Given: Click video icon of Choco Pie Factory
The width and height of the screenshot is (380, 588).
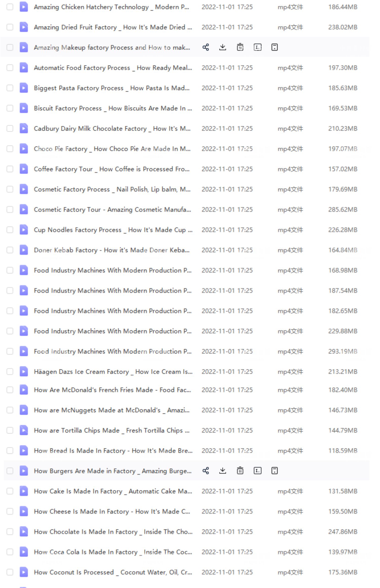Looking at the screenshot, I should click(x=24, y=149).
